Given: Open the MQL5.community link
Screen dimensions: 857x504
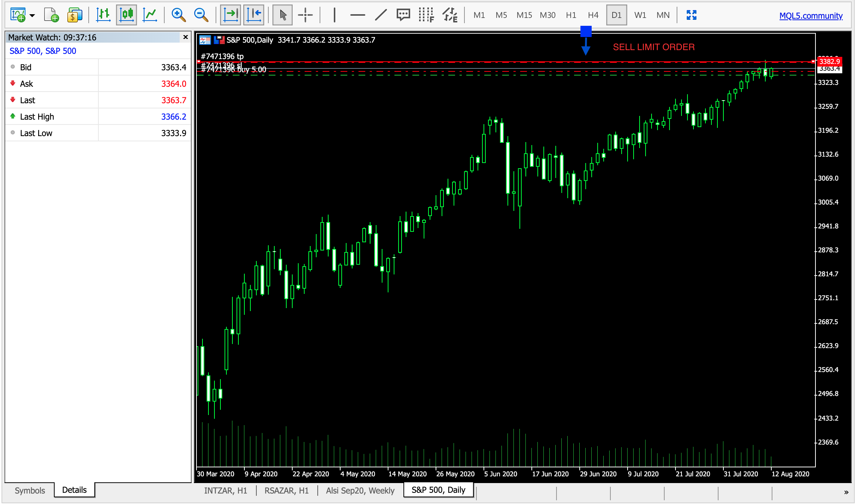Looking at the screenshot, I should pyautogui.click(x=811, y=16).
